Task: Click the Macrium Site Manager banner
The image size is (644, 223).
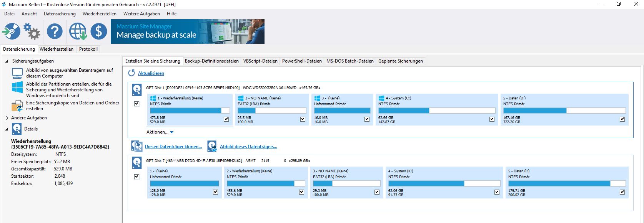Action: [x=188, y=31]
